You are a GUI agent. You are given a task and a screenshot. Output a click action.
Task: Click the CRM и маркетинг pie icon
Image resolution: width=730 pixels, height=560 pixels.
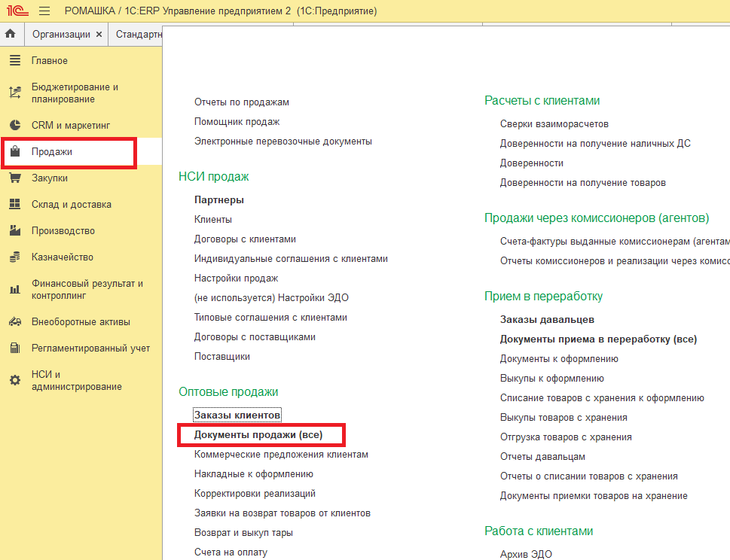point(15,125)
